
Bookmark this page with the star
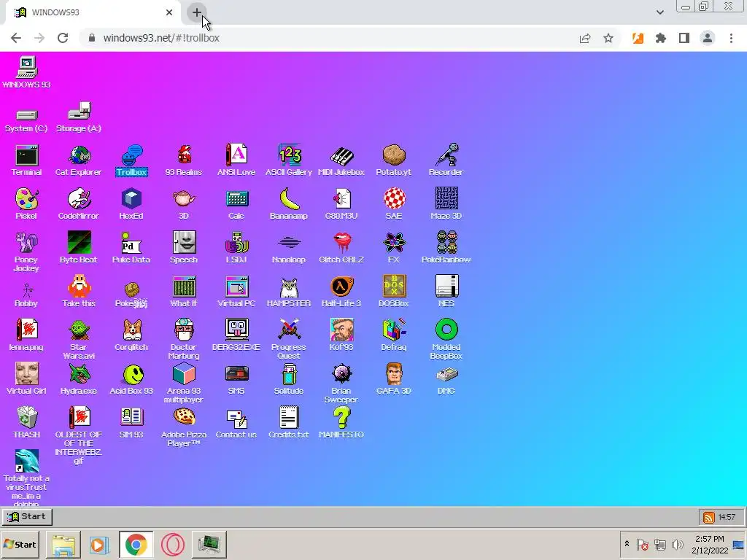(x=608, y=38)
